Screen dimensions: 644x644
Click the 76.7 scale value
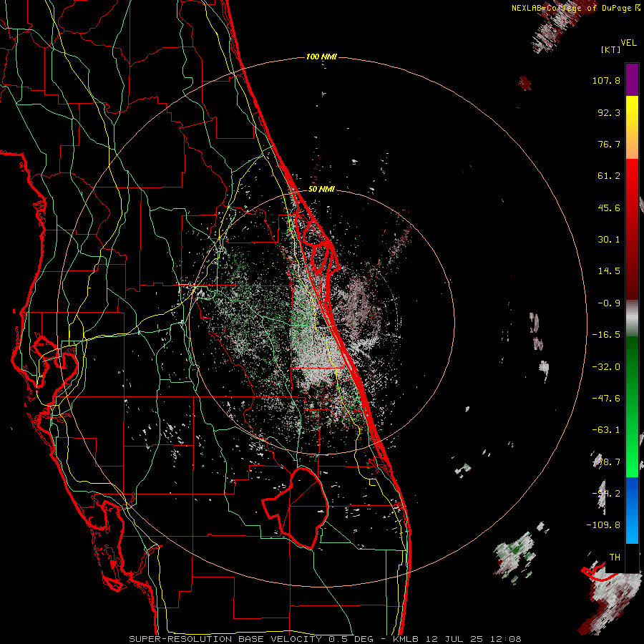coord(609,144)
